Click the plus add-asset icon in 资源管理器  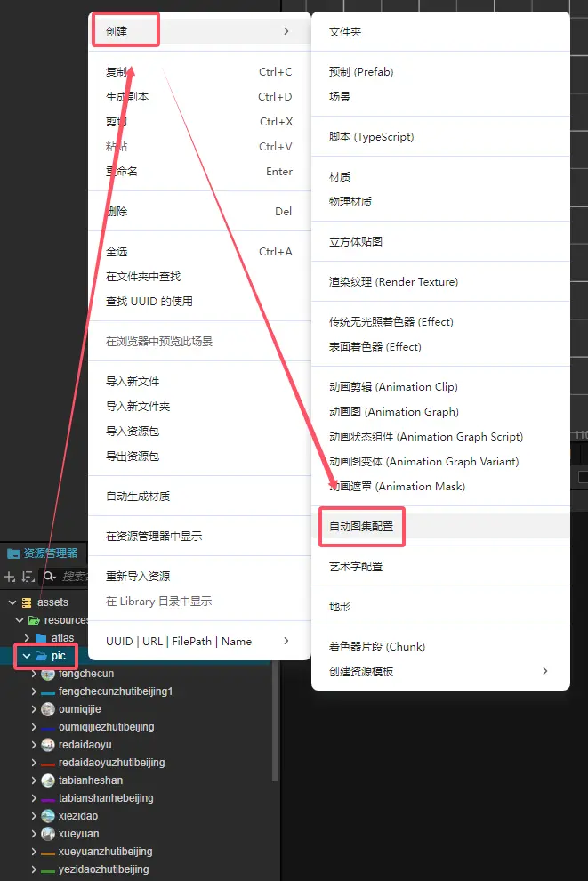click(10, 577)
